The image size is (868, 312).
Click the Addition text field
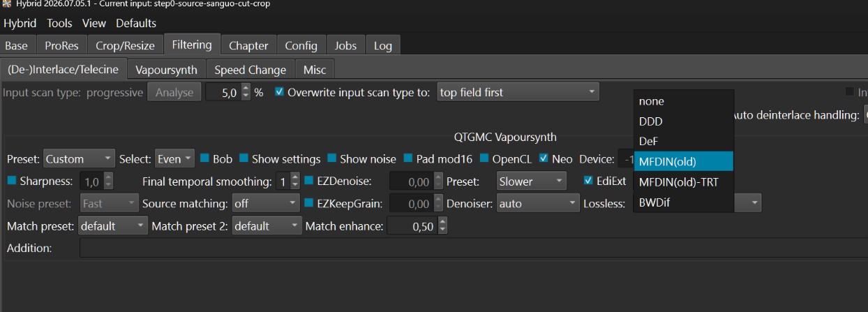474,248
